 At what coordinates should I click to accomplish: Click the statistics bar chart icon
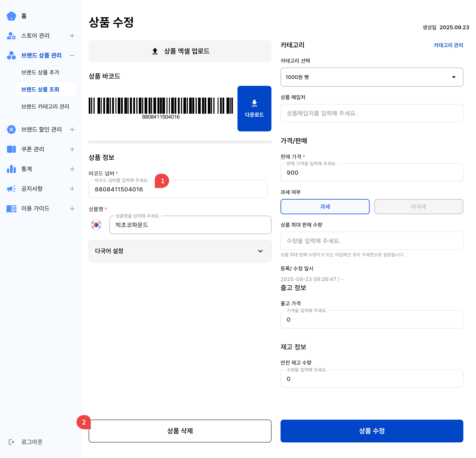[11, 169]
